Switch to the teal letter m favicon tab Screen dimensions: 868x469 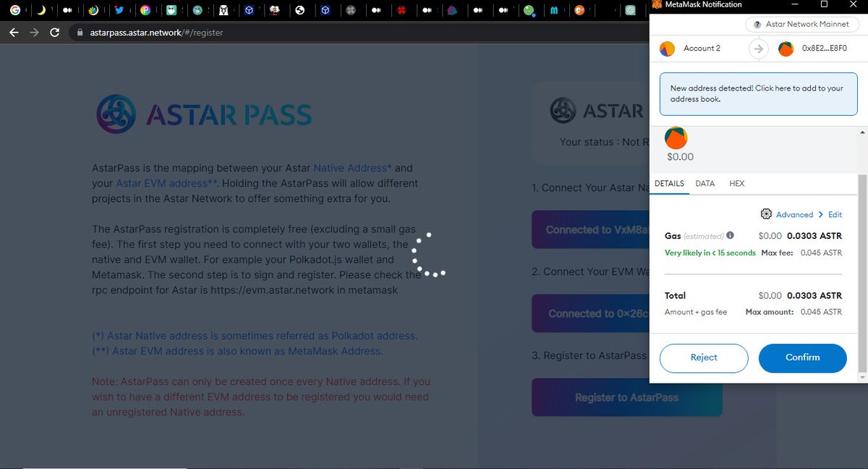coord(554,11)
